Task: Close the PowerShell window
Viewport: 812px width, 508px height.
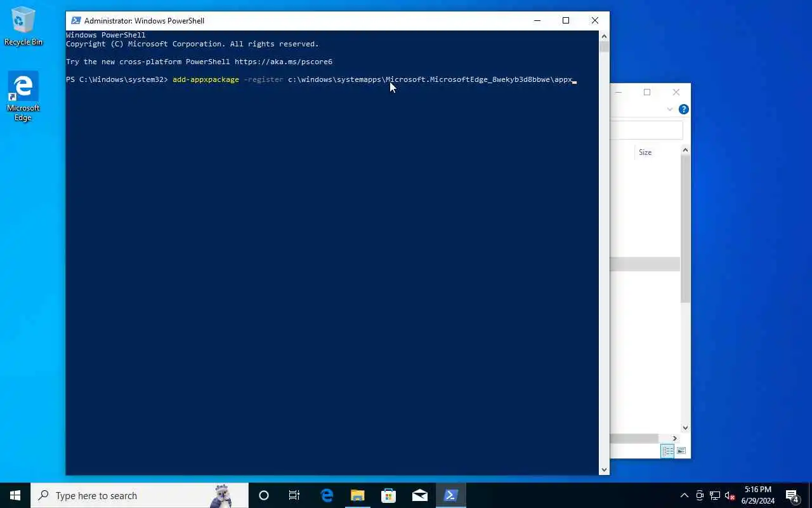Action: (595, 21)
